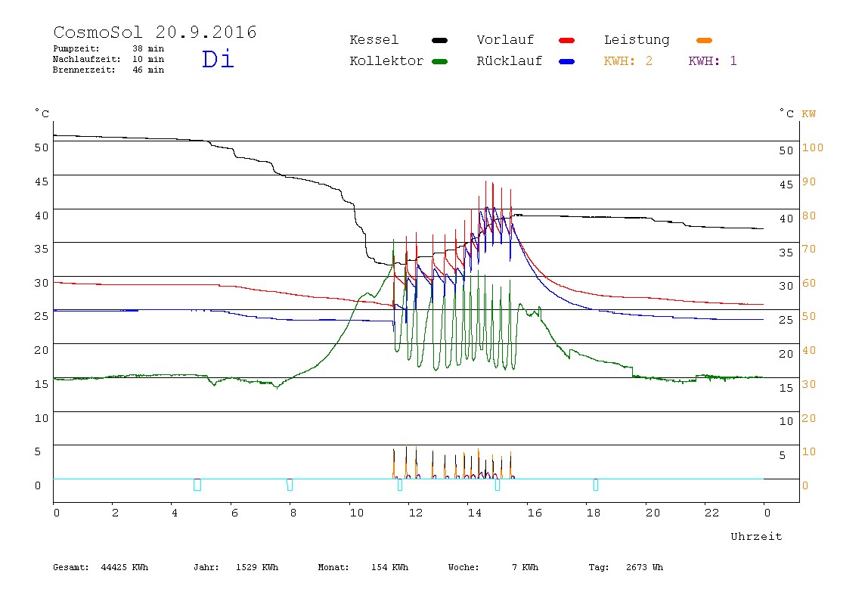Click the "Leistung" legend label

tap(637, 40)
